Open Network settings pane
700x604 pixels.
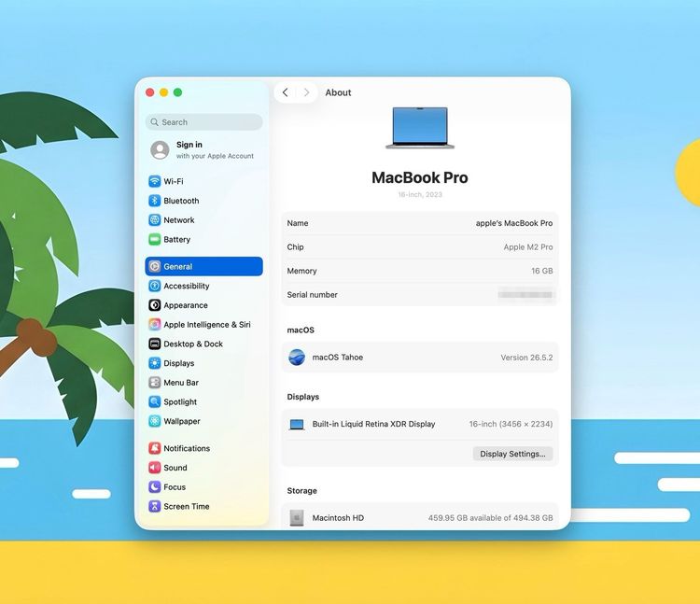click(x=203, y=220)
